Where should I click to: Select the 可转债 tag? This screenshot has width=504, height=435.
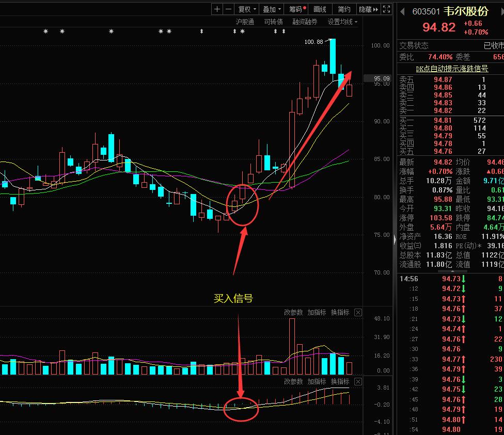(273, 22)
